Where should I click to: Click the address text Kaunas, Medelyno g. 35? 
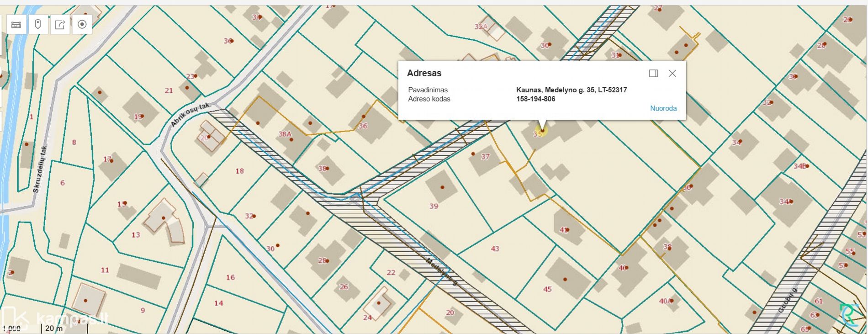pyautogui.click(x=571, y=90)
